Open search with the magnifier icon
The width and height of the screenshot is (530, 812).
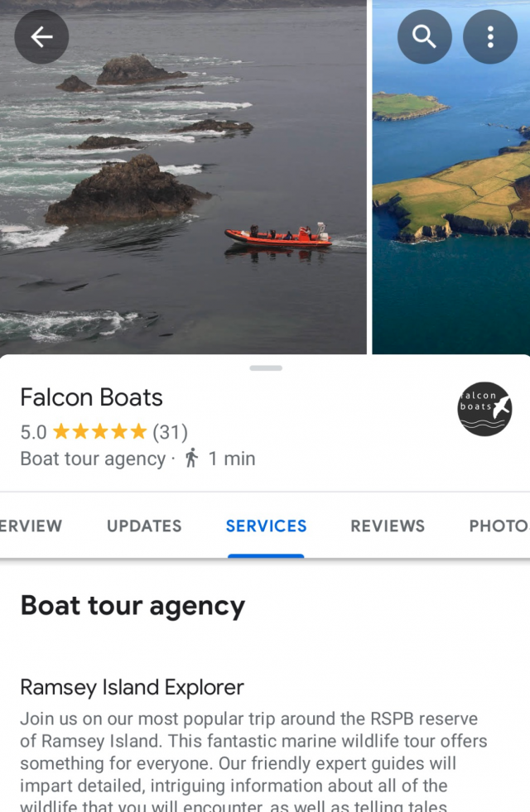(424, 37)
